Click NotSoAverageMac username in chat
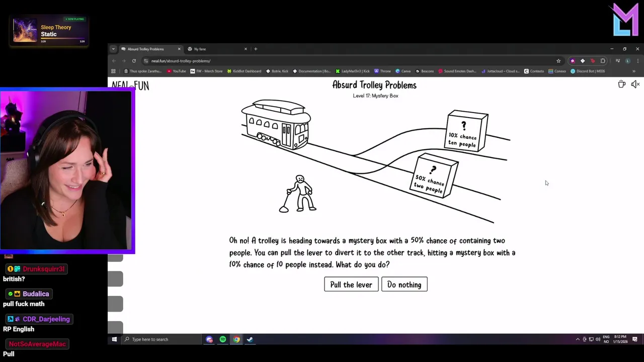The image size is (644, 362). [37, 344]
